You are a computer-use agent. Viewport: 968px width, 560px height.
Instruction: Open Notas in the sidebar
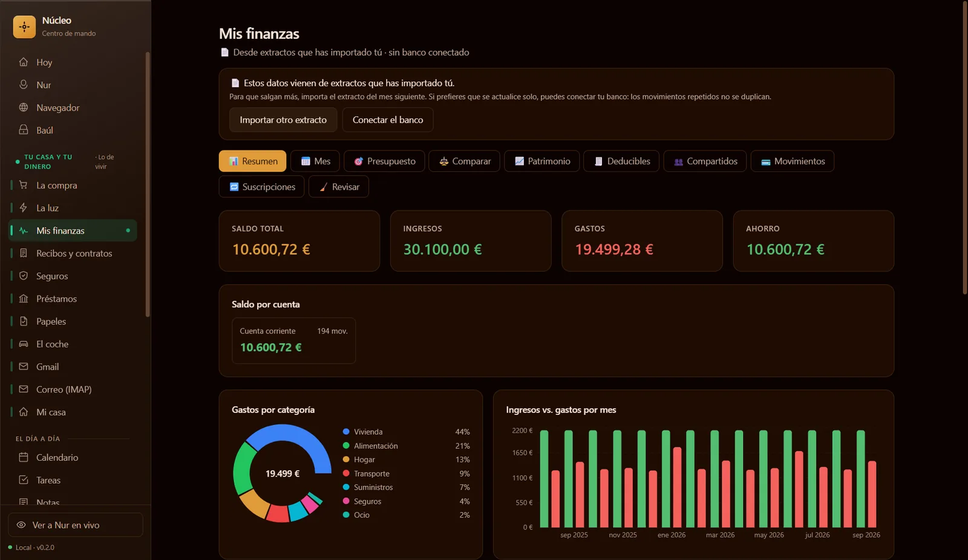pos(48,501)
